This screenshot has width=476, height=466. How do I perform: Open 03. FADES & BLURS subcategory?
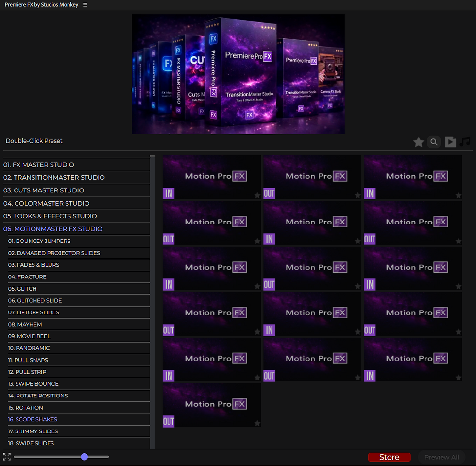tap(79, 265)
